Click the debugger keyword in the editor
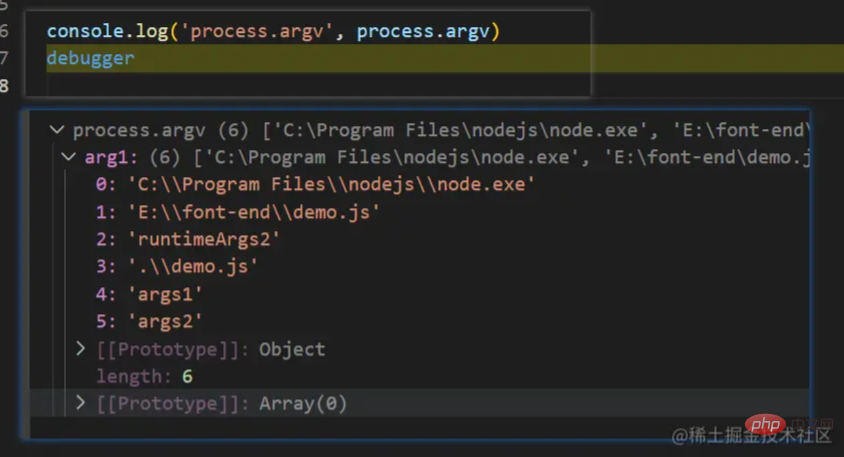Viewport: 844px width, 457px height. (90, 58)
